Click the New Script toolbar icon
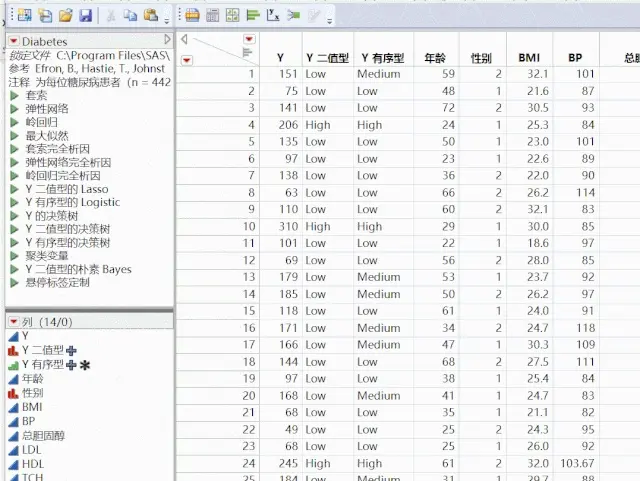This screenshot has height=481, width=640. (x=45, y=16)
